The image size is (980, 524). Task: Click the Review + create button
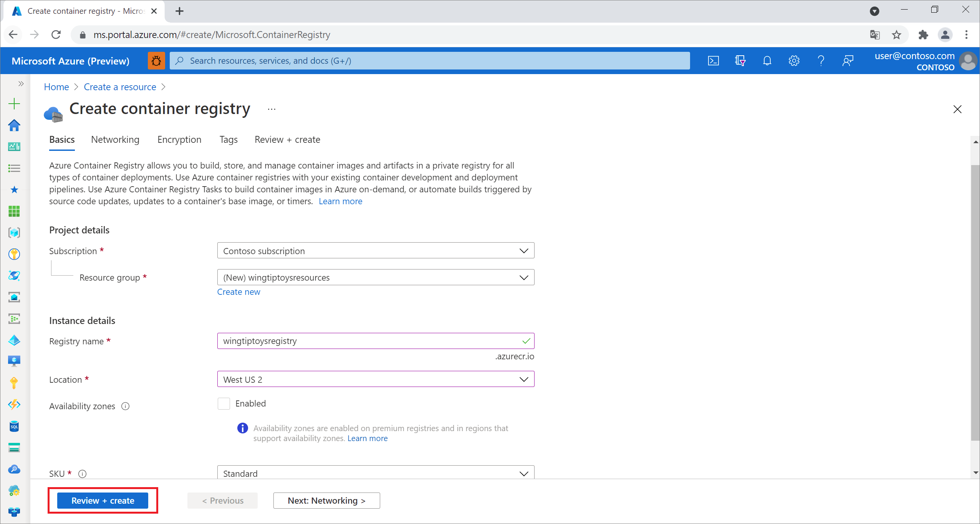(x=103, y=500)
